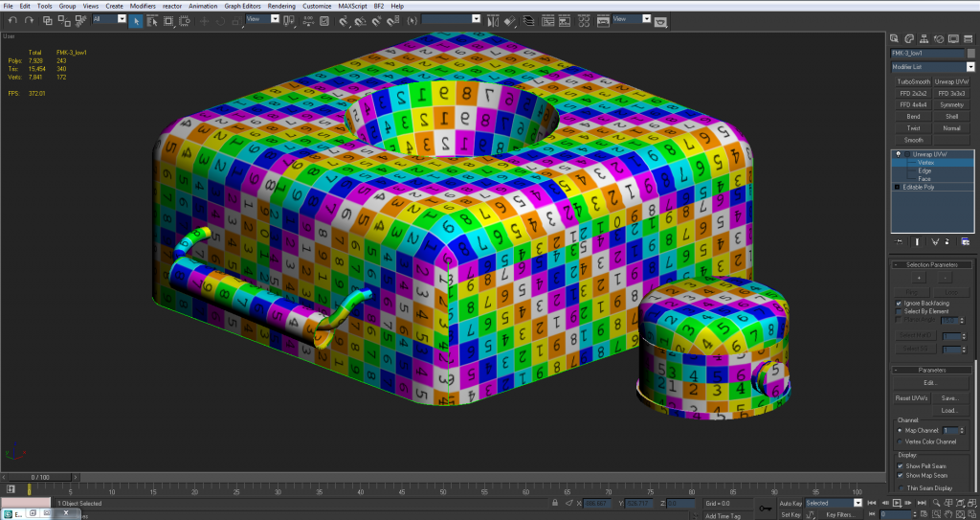This screenshot has width=980, height=520.
Task: Open the Hierarchy command panel tab
Action: tap(926, 38)
